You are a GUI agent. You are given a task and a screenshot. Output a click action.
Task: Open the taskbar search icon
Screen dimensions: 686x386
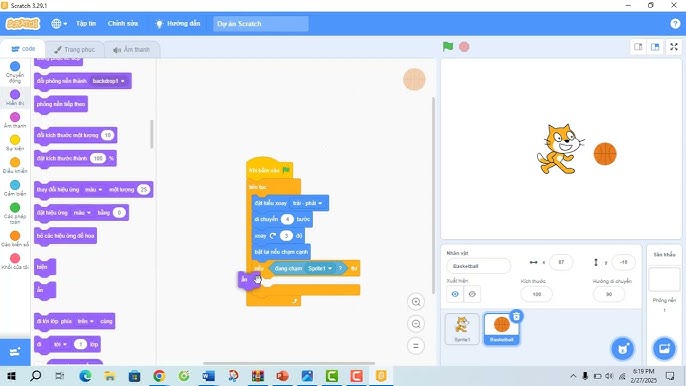point(35,376)
